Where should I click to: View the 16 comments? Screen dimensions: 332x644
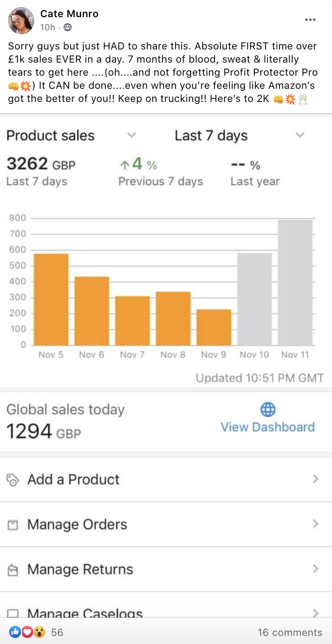click(x=290, y=632)
